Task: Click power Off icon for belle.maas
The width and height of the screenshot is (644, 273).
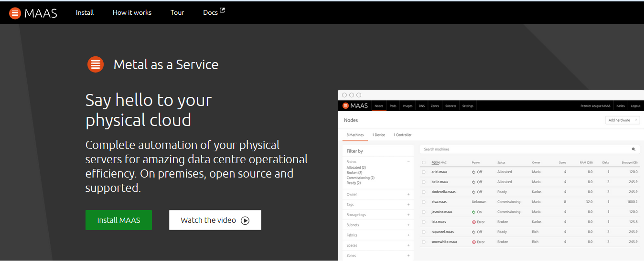Action: point(473,182)
